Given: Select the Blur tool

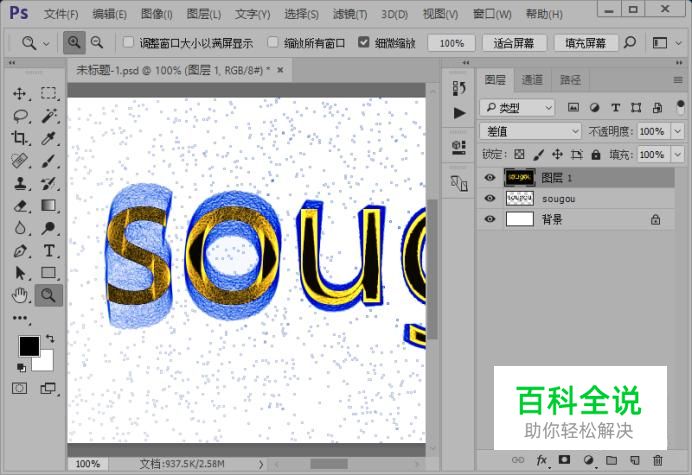Looking at the screenshot, I should tap(19, 228).
